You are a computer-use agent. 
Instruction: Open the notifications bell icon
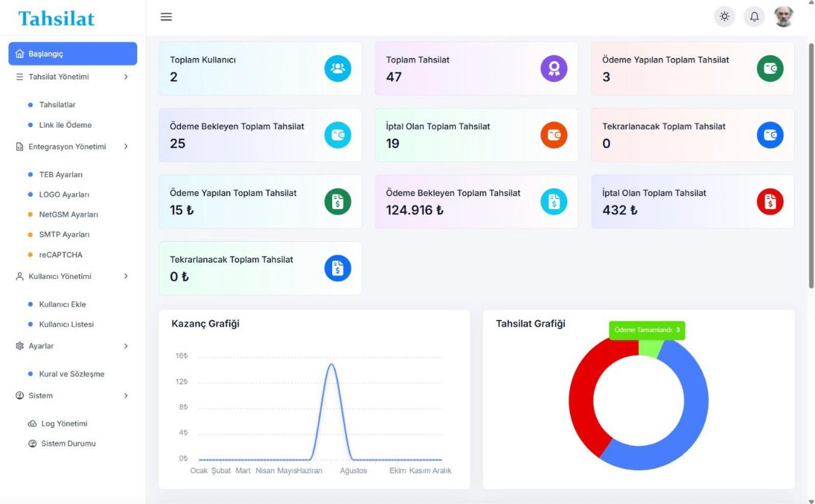(x=754, y=17)
